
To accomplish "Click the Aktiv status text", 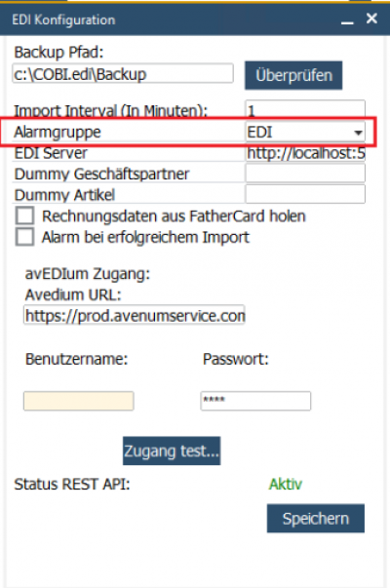I will 286,484.
